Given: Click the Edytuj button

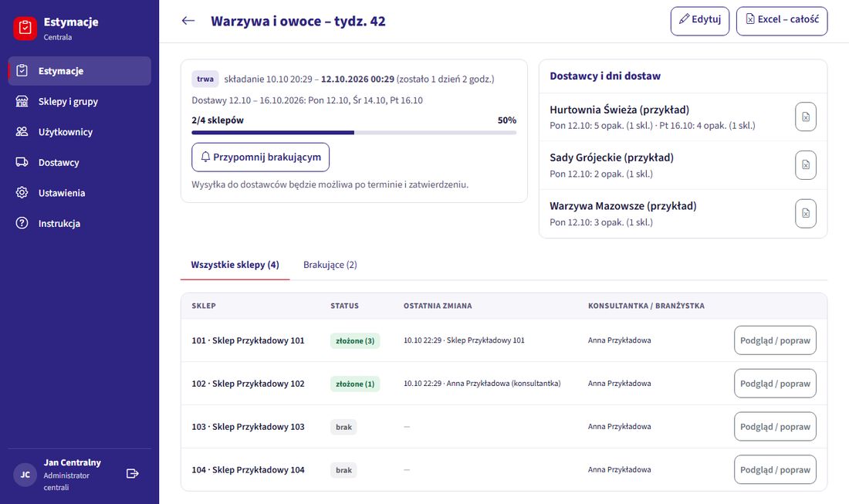Looking at the screenshot, I should click(699, 21).
